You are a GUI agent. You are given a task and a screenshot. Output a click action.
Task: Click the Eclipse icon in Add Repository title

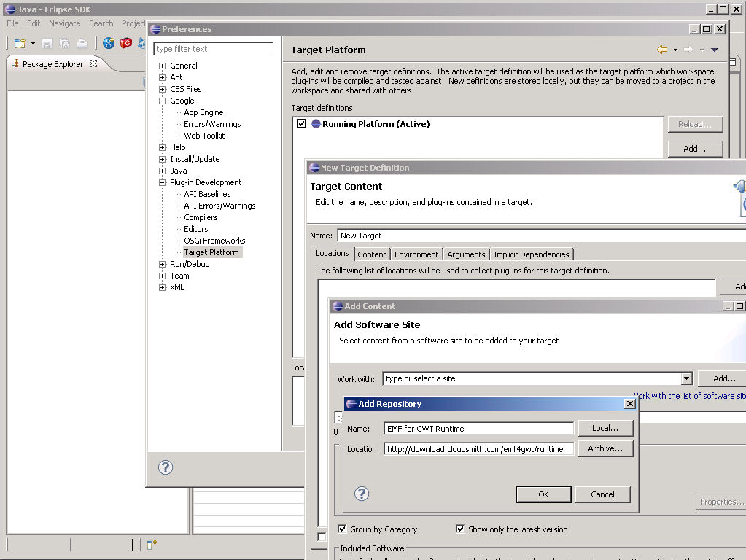point(351,404)
